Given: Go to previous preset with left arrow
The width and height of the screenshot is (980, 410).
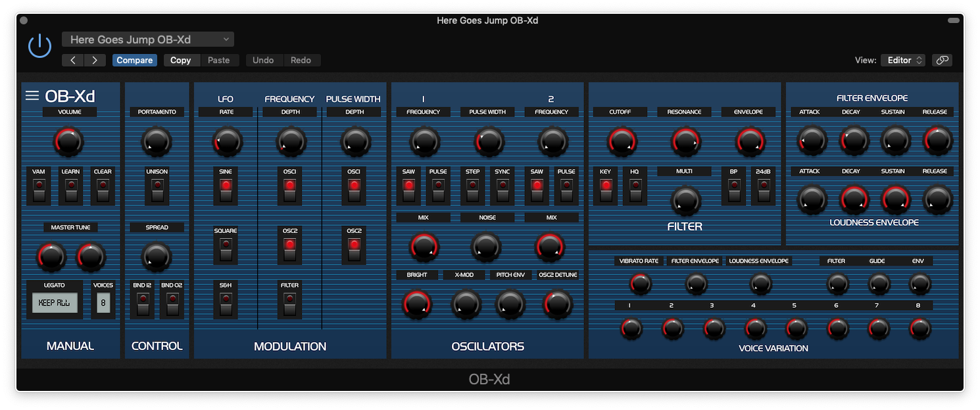Looking at the screenshot, I should click(x=73, y=60).
